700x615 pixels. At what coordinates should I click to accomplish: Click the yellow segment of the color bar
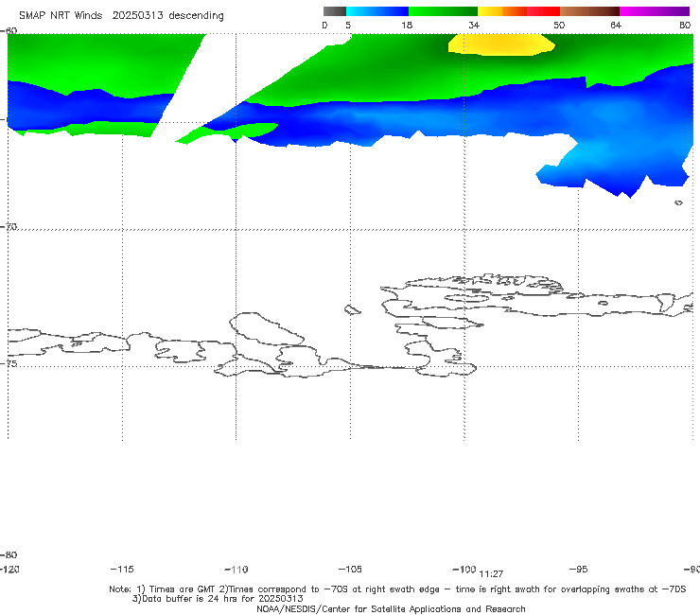tap(490, 11)
